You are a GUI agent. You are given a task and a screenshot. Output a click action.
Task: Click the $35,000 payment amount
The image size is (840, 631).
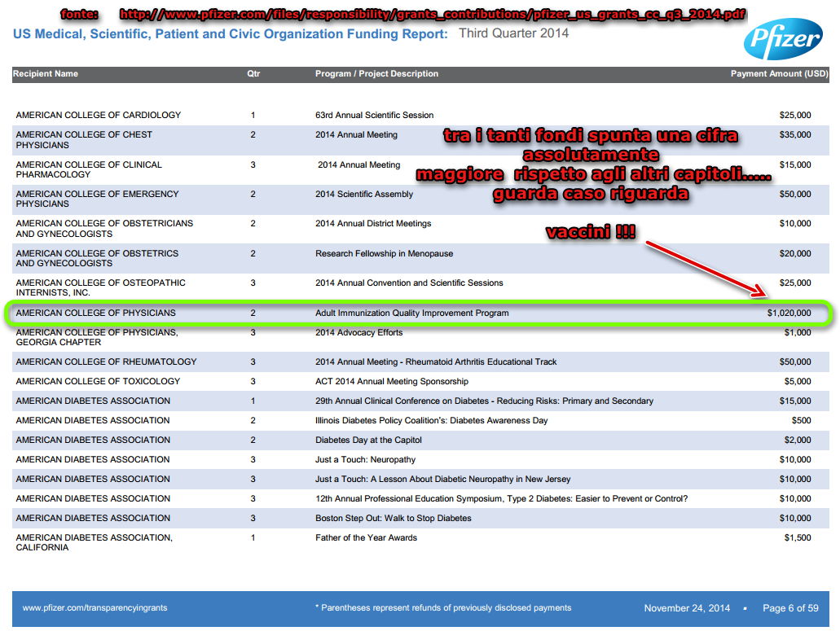coord(795,135)
